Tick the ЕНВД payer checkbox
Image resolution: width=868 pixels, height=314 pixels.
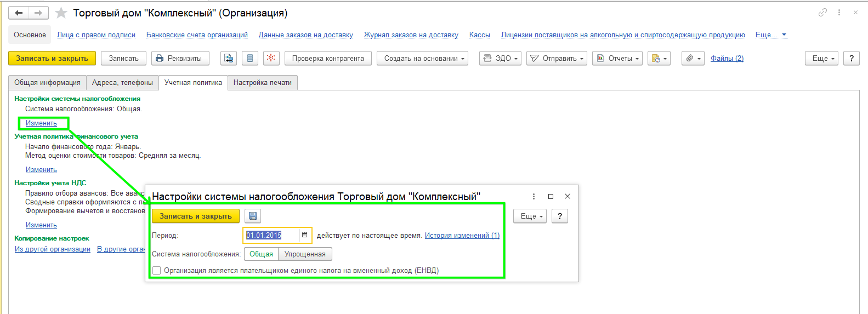coord(157,270)
